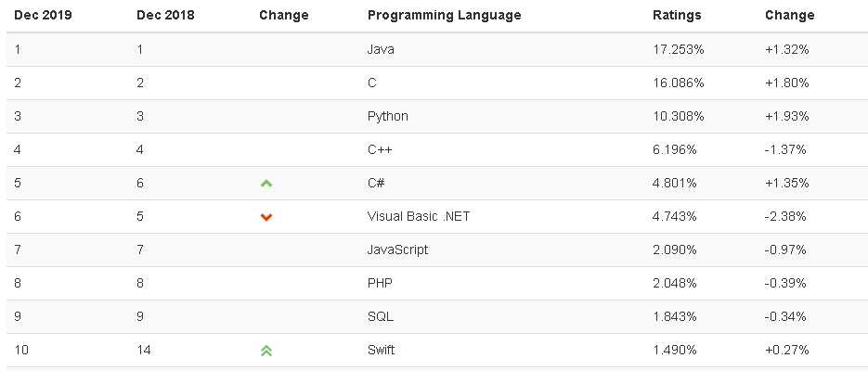
Task: Click the Dec 2018 column header
Action: tap(165, 15)
